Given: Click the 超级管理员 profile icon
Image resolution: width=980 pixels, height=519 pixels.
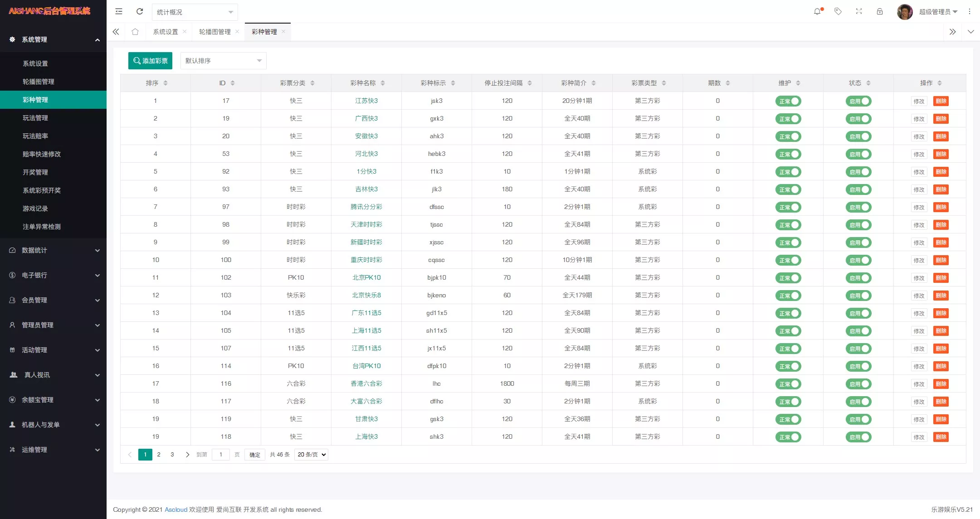Looking at the screenshot, I should 905,12.
